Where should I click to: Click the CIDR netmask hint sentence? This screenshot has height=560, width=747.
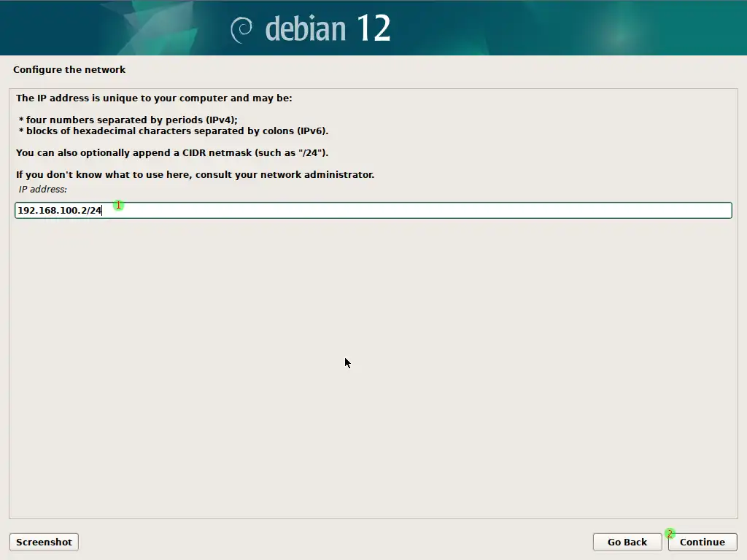172,153
